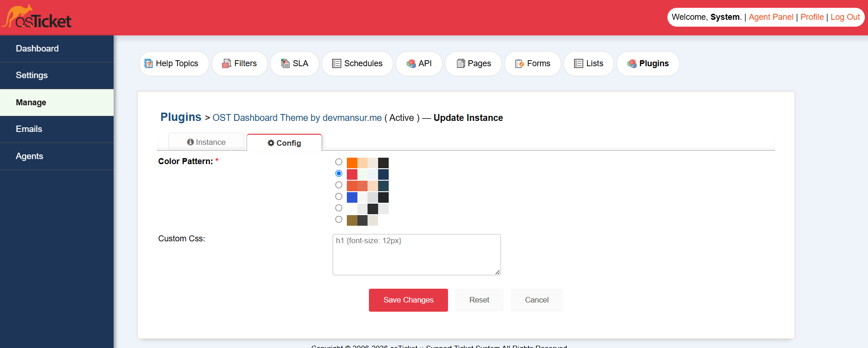Open Help Topics section
This screenshot has height=348, width=868.
pyautogui.click(x=174, y=63)
